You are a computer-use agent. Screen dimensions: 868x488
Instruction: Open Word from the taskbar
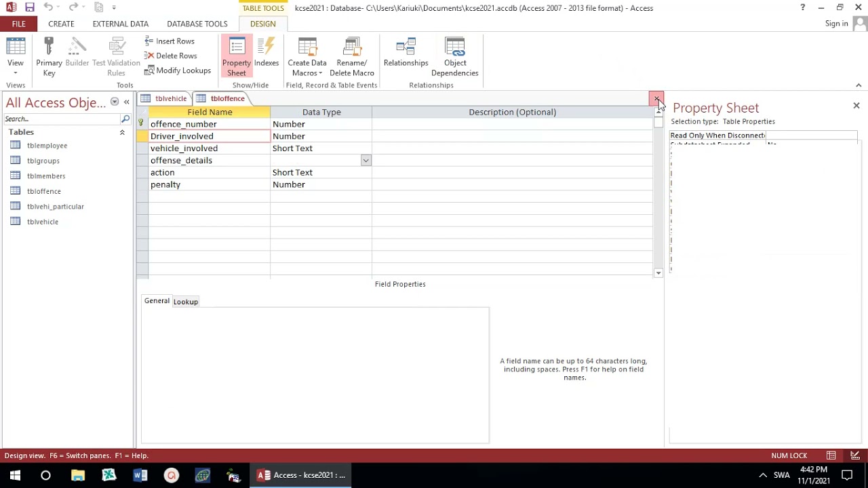(x=140, y=475)
